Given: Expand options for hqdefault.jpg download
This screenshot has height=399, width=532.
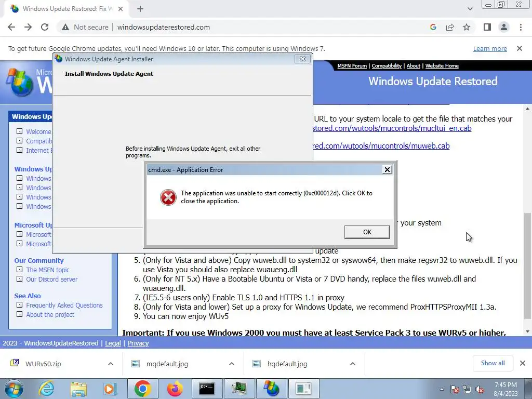Looking at the screenshot, I should point(353,364).
